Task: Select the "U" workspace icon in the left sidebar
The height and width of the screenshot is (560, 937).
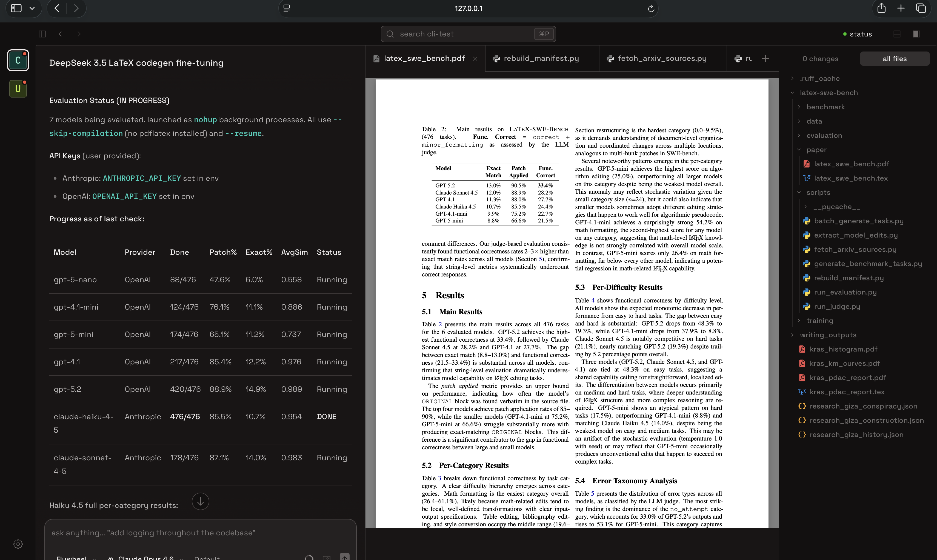Action: (x=18, y=89)
